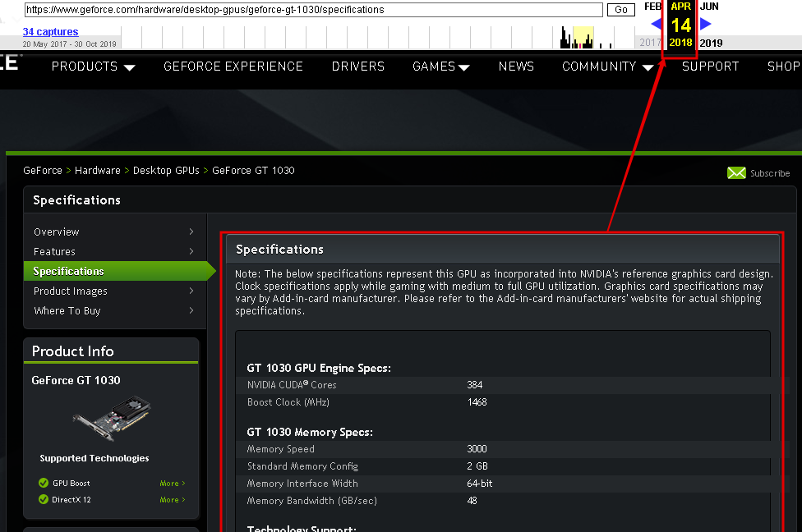Screen dimensions: 802x532
Task: Open SHOP nav item
Action: [784, 66]
